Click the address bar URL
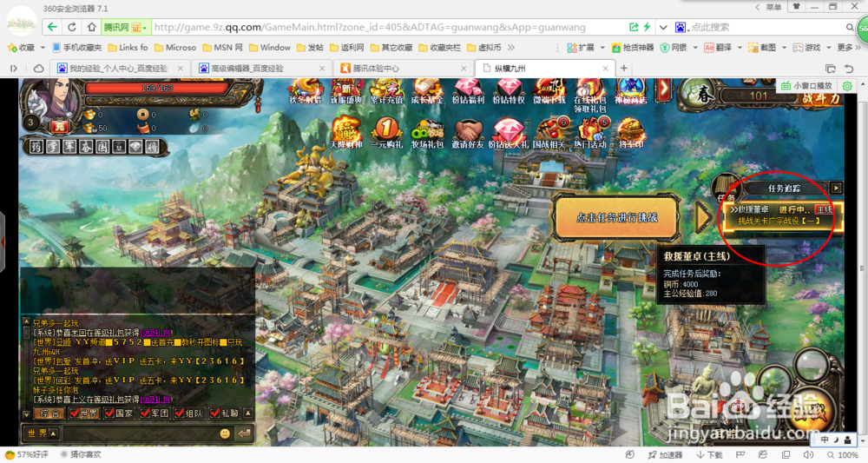The height and width of the screenshot is (463, 868). coord(370,27)
